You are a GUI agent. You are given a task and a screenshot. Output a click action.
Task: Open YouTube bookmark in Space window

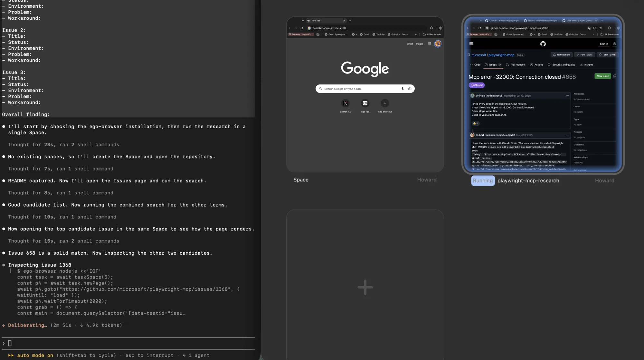point(378,34)
